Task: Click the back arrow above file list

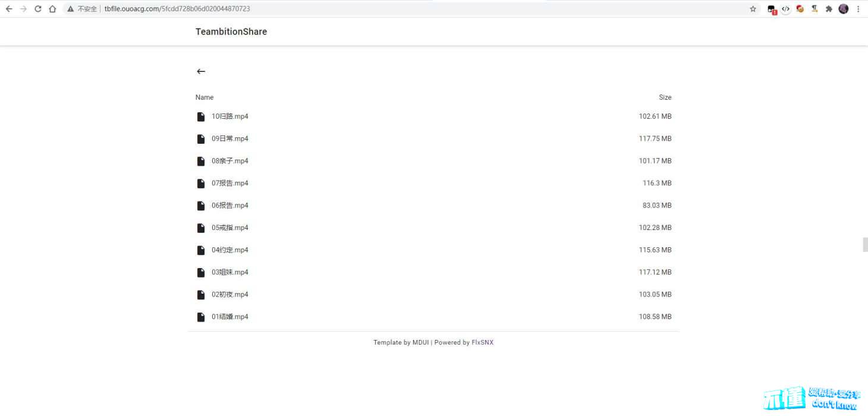Action: (201, 71)
